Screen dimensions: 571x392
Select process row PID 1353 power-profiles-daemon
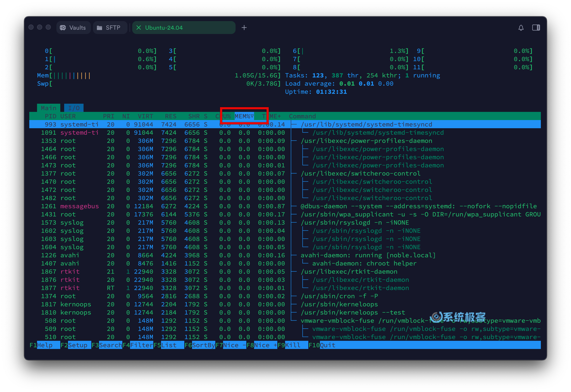[x=285, y=141]
